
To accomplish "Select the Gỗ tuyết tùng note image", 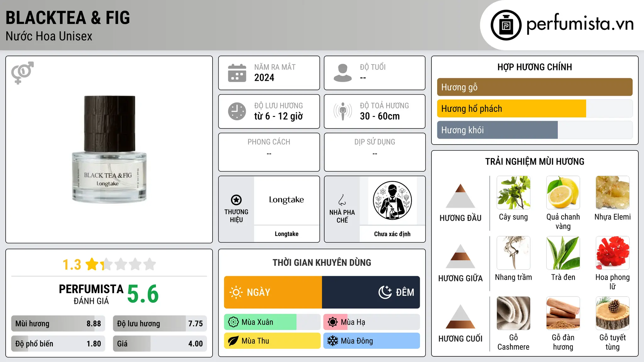I will click(x=613, y=313).
